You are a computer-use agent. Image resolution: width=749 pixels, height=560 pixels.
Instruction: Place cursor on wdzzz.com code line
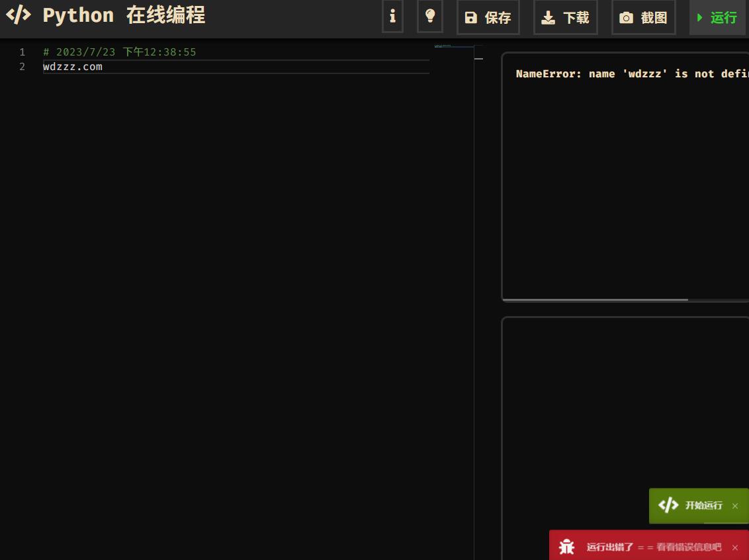click(73, 67)
